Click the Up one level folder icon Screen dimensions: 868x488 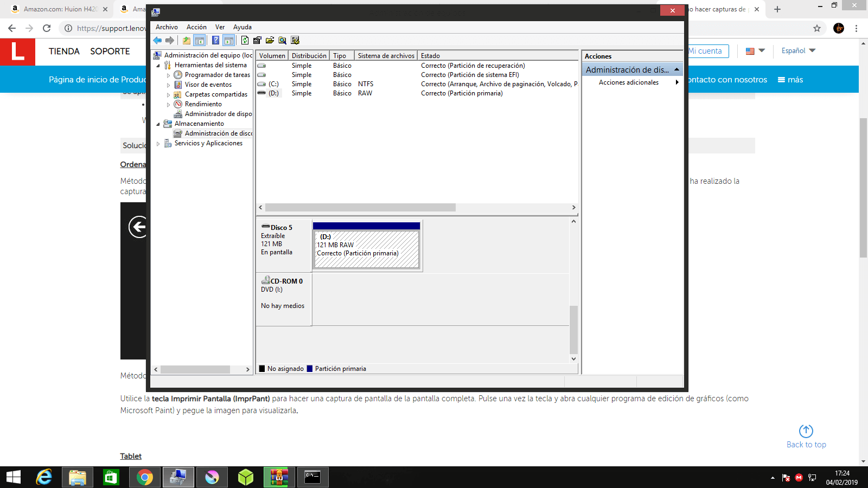tap(187, 40)
